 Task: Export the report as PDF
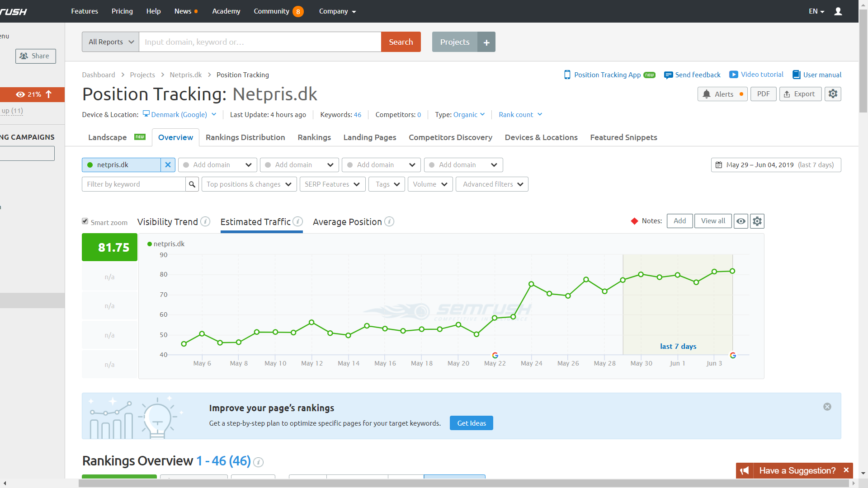coord(763,94)
